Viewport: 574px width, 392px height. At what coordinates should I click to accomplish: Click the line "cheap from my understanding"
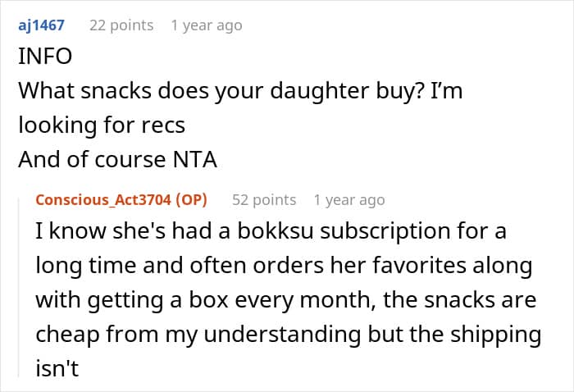point(287,334)
